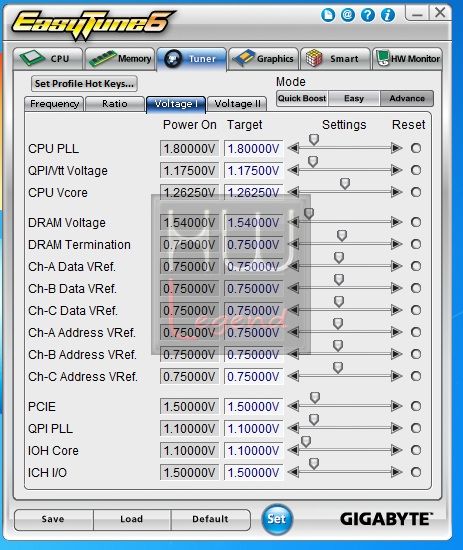
Task: Select reset radio for ICH I/O
Action: coord(416,472)
